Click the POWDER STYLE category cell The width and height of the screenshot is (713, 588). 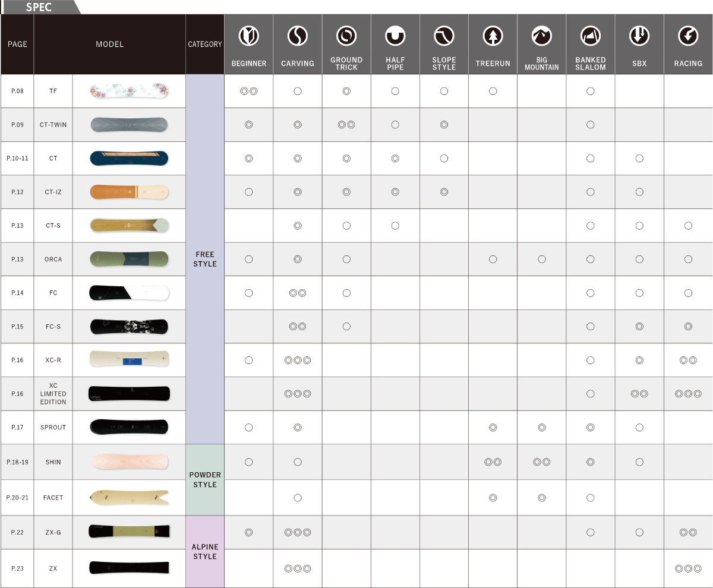pyautogui.click(x=205, y=480)
